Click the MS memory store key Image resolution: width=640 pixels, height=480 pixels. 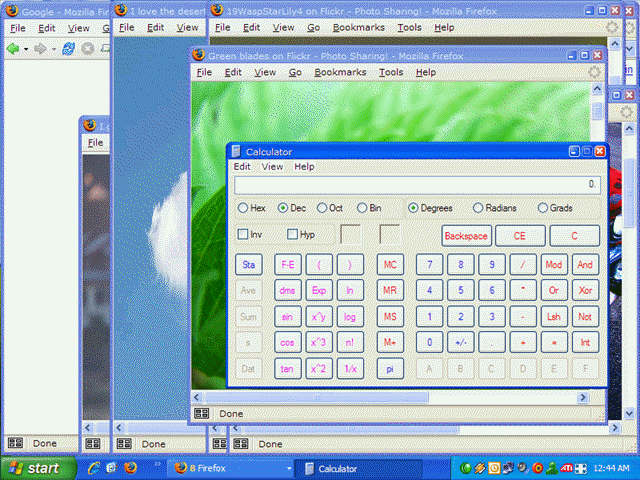[x=390, y=317]
